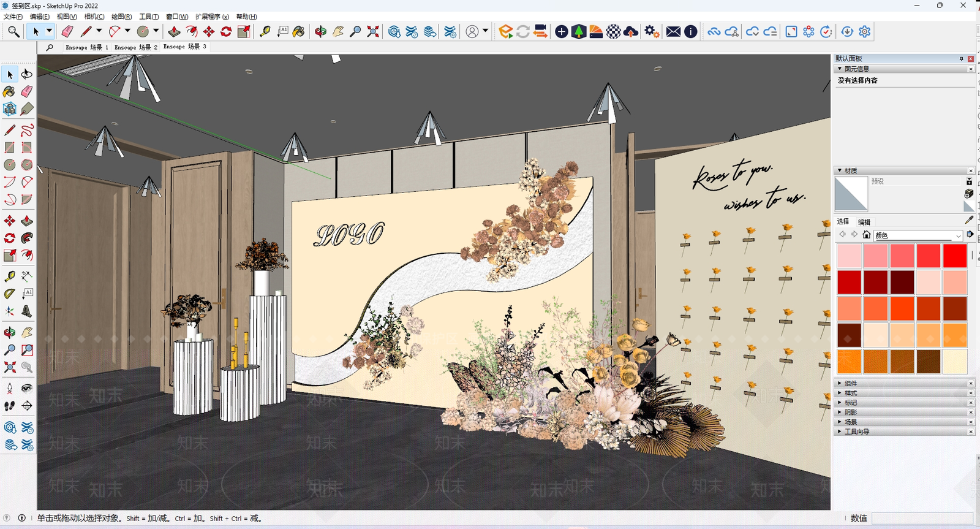Choose the Zoom Extents tool in top toolbar
The image size is (980, 529).
373,31
